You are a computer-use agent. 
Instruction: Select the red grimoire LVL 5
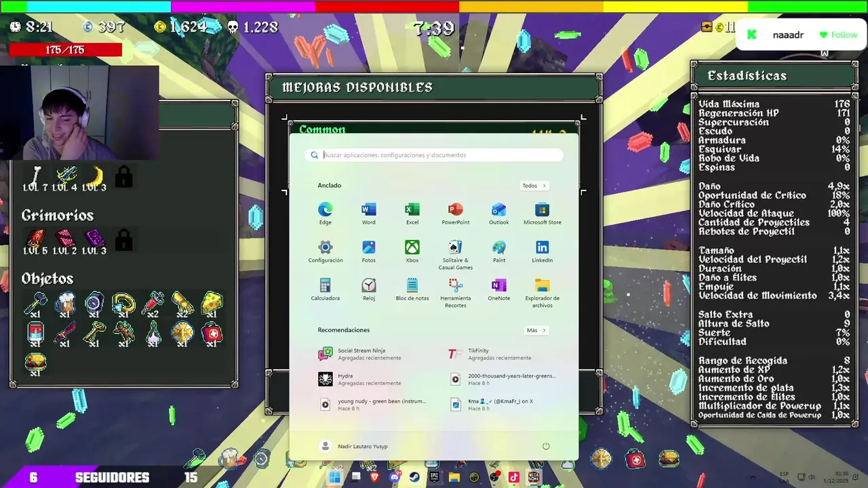coord(36,241)
